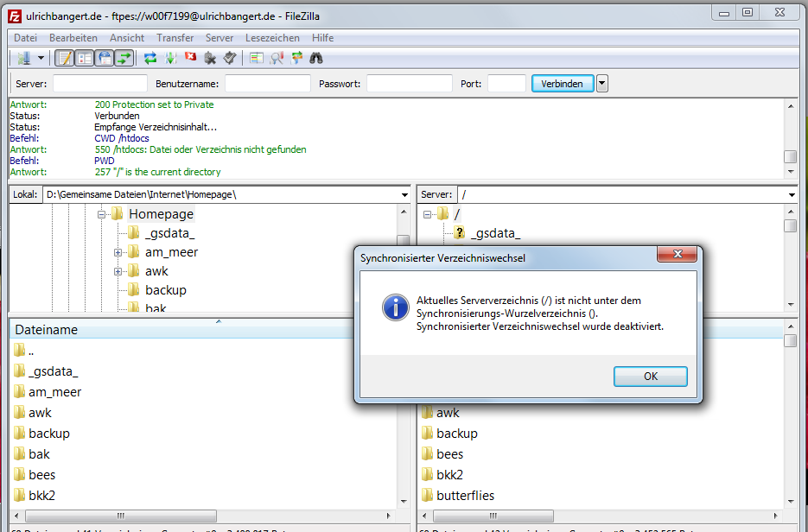Open the quickconnect history dropdown arrow
The height and width of the screenshot is (532, 808).
601,84
